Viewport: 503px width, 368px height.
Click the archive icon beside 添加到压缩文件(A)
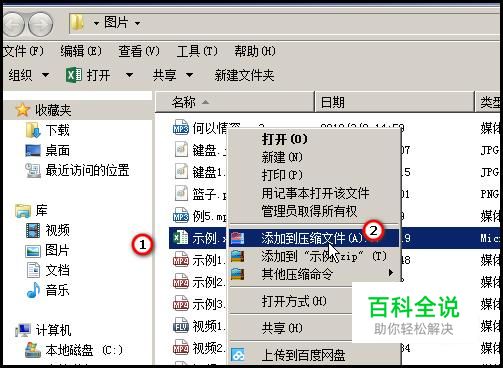[x=237, y=238]
